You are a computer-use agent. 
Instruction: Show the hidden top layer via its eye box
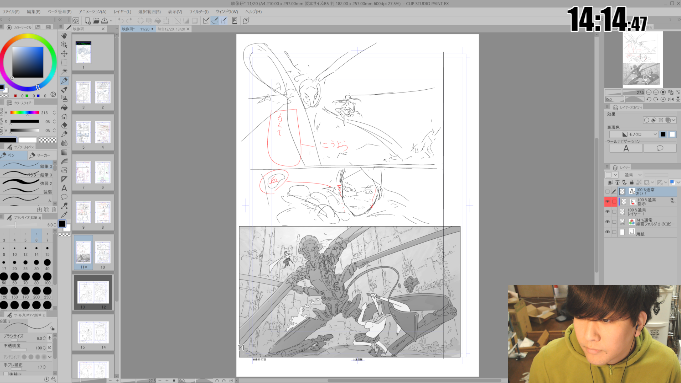tap(608, 192)
